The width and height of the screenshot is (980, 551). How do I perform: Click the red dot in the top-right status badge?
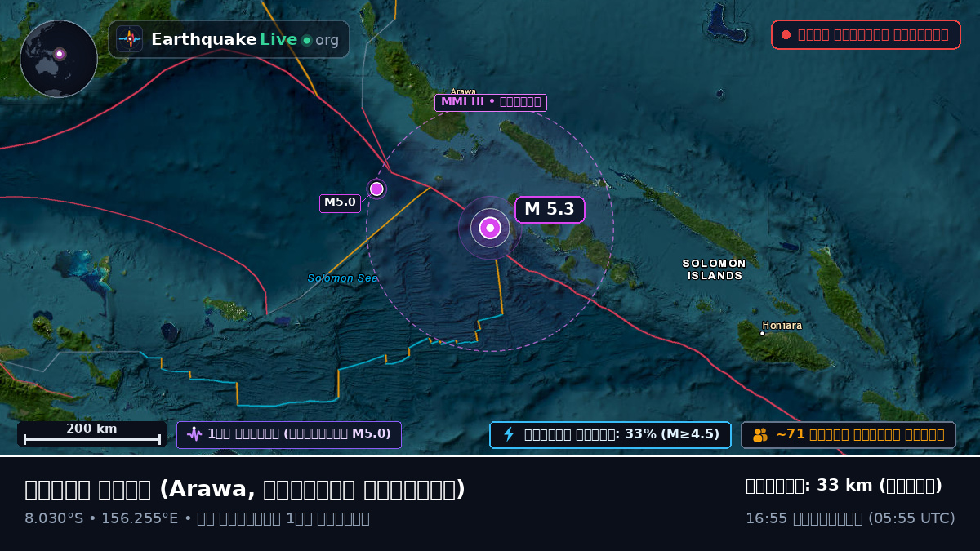click(x=786, y=35)
